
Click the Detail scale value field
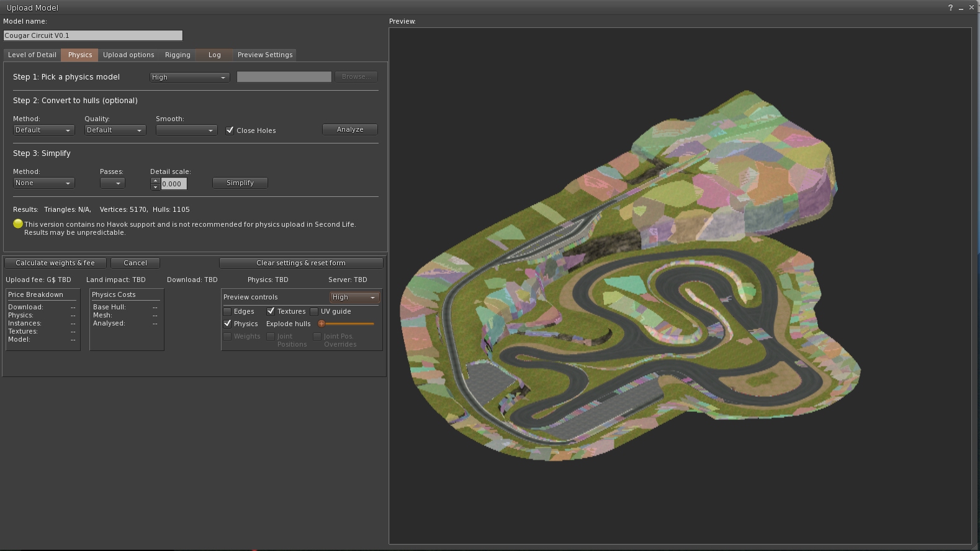click(x=174, y=184)
